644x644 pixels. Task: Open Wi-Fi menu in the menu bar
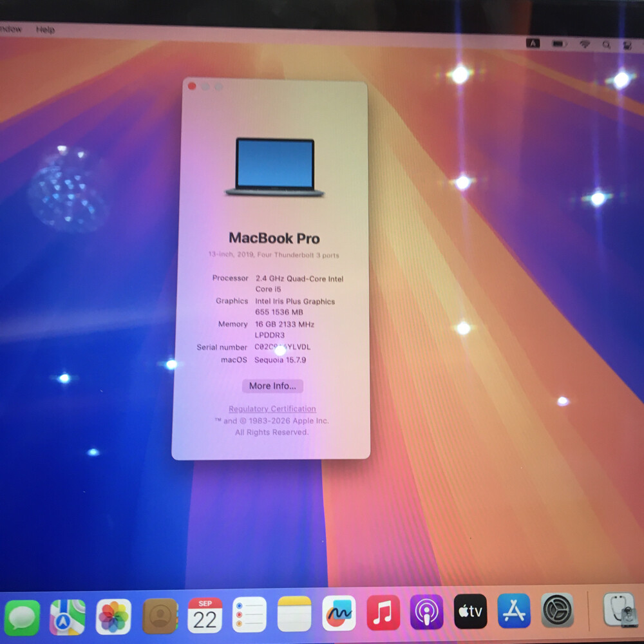[x=585, y=44]
